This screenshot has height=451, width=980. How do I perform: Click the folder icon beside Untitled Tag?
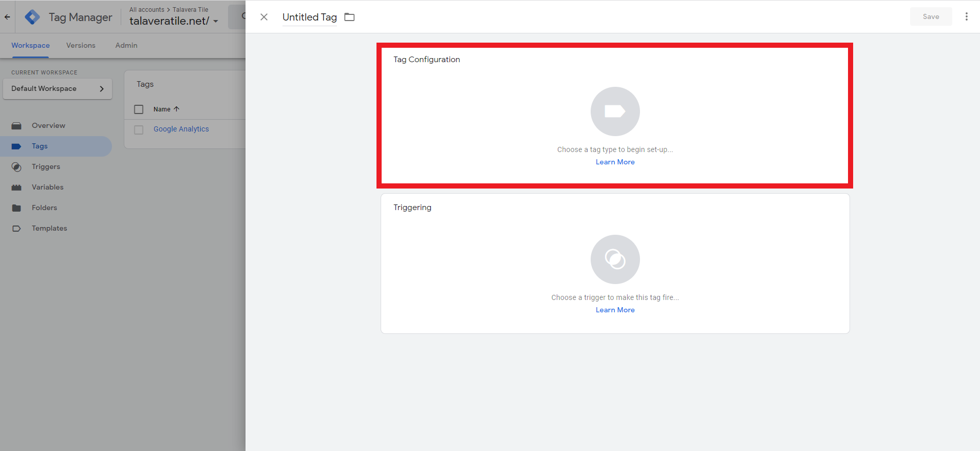coord(349,17)
